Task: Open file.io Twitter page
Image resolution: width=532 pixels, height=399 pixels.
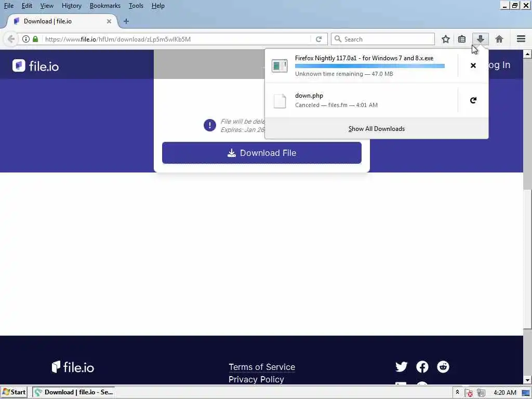Action: coord(402,367)
